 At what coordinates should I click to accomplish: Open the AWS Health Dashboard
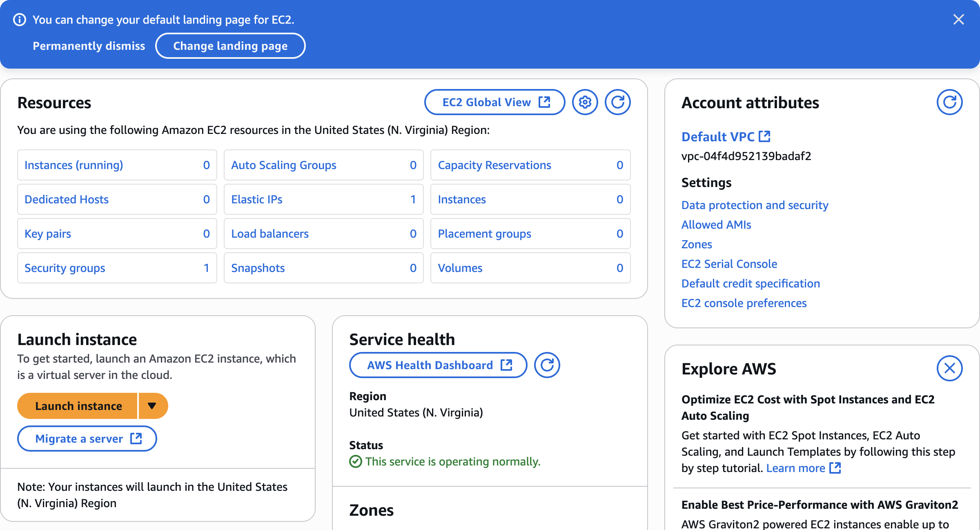pyautogui.click(x=438, y=365)
